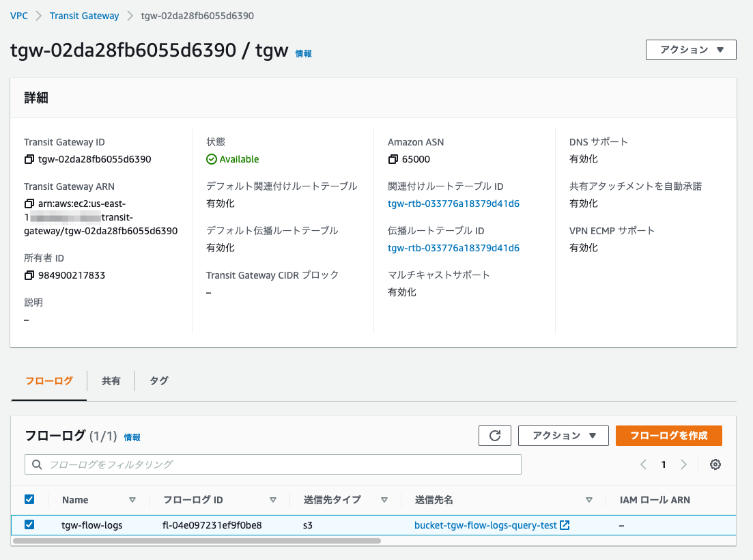Switch to the フローログ tab

(x=49, y=381)
